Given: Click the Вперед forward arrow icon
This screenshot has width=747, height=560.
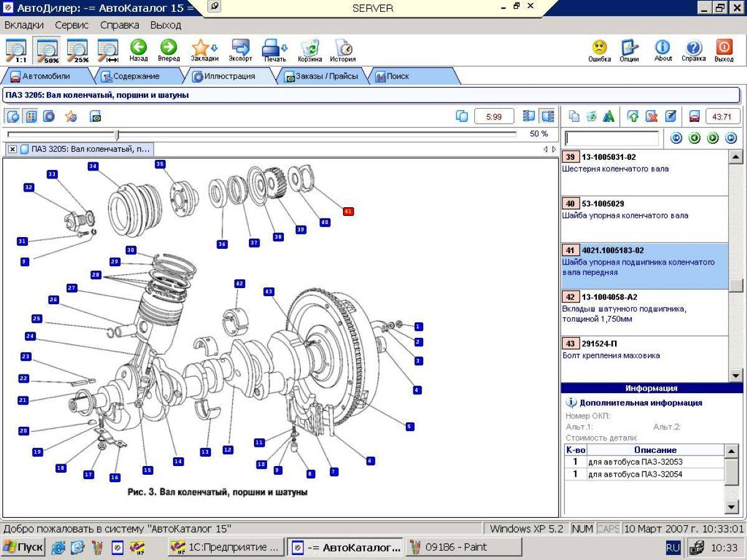Looking at the screenshot, I should tap(168, 49).
